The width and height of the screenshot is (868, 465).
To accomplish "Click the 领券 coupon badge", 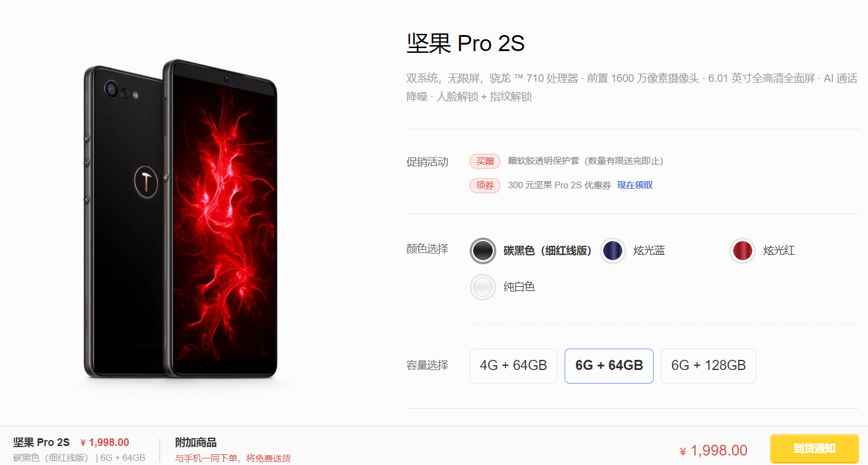I will [485, 185].
